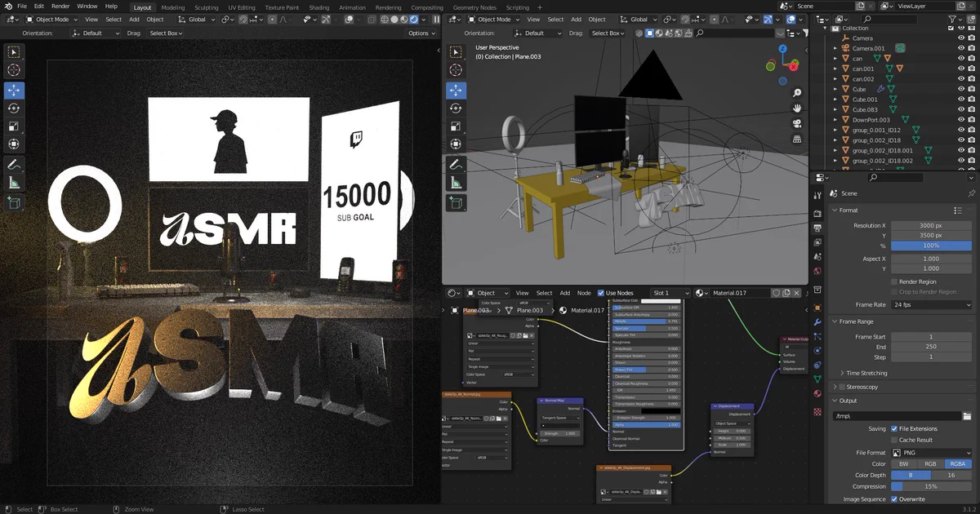Switch to the UV Editing workspace tab
Image resolution: width=980 pixels, height=514 pixels.
242,7
